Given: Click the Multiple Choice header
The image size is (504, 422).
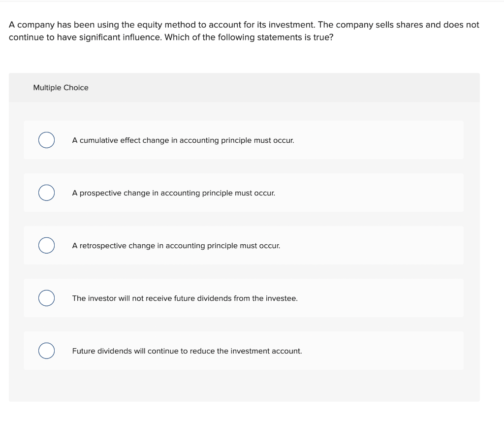Looking at the screenshot, I should tap(61, 87).
